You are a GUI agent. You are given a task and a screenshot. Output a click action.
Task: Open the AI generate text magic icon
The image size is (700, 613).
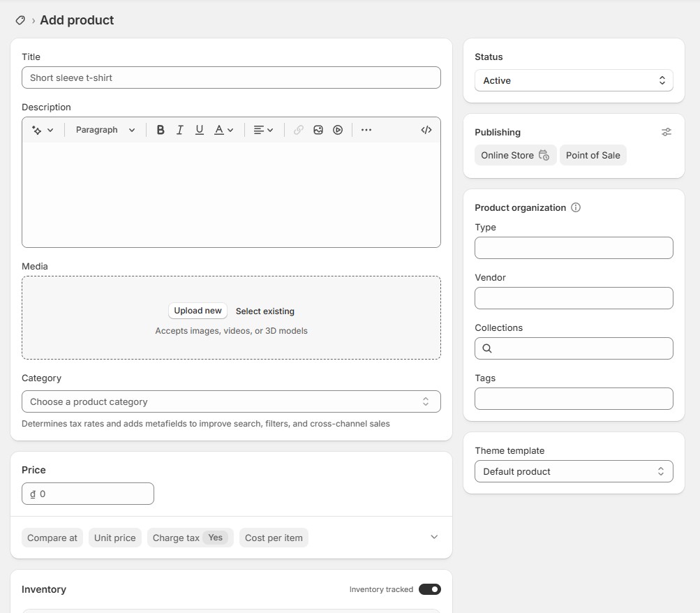coord(36,130)
